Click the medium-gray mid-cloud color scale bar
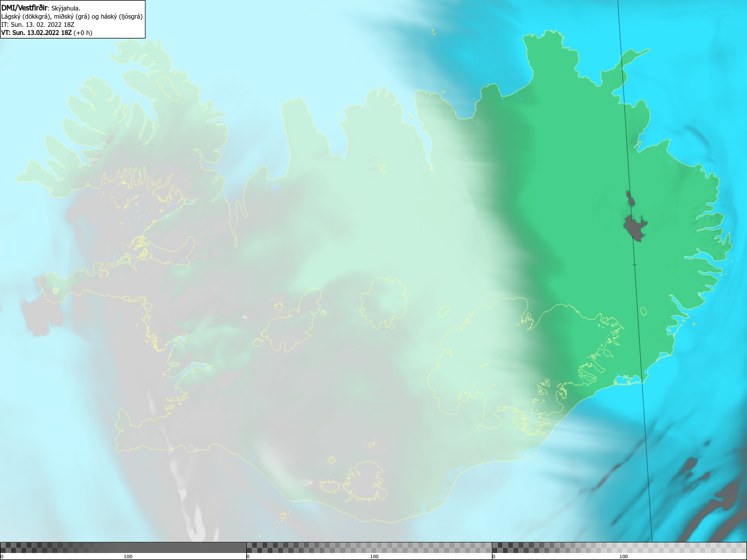 369,547
